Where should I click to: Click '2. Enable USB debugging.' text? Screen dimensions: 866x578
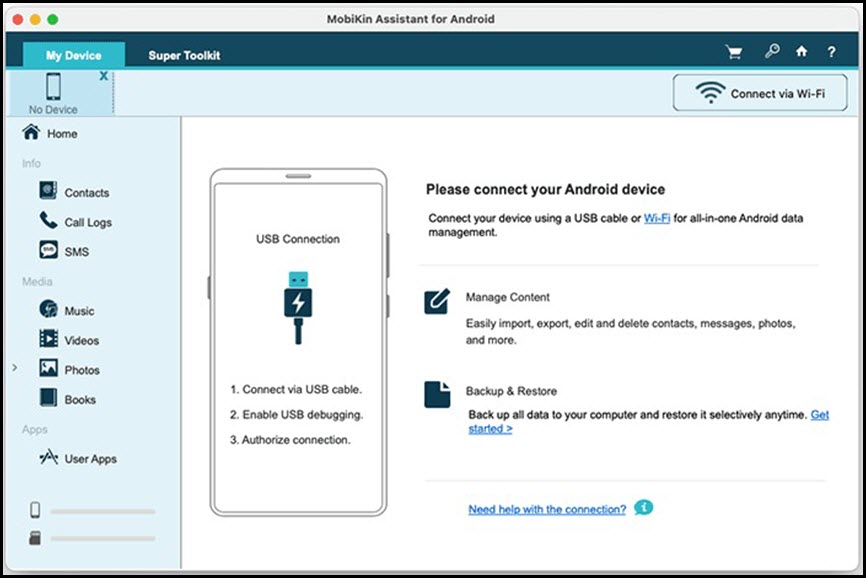[296, 415]
